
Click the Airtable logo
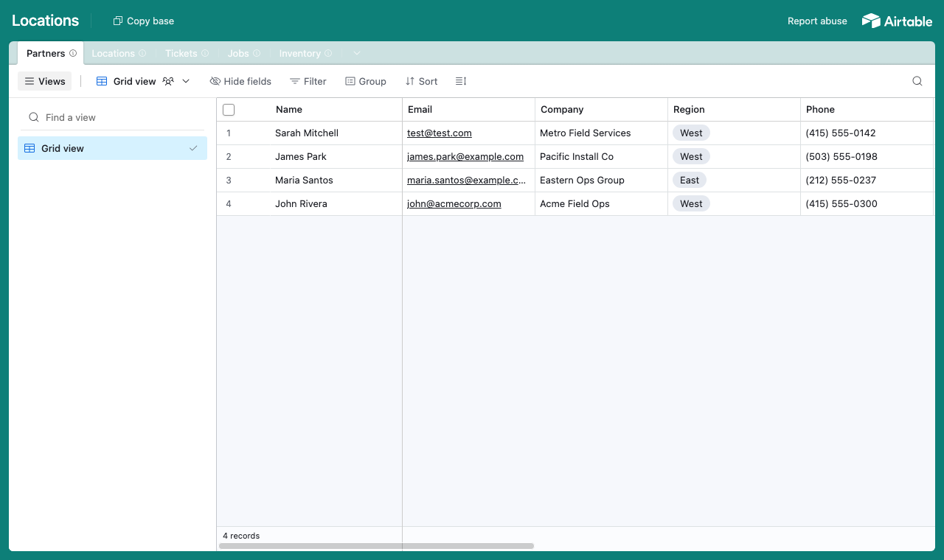tap(897, 21)
